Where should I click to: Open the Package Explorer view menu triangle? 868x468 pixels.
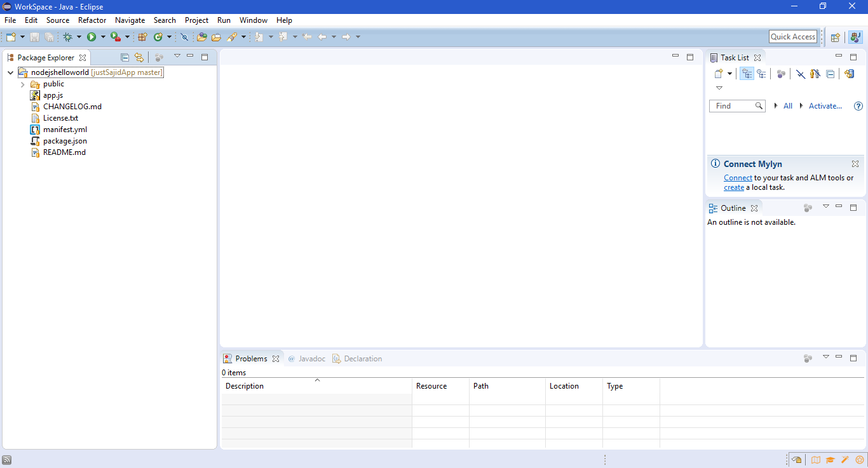pyautogui.click(x=177, y=56)
